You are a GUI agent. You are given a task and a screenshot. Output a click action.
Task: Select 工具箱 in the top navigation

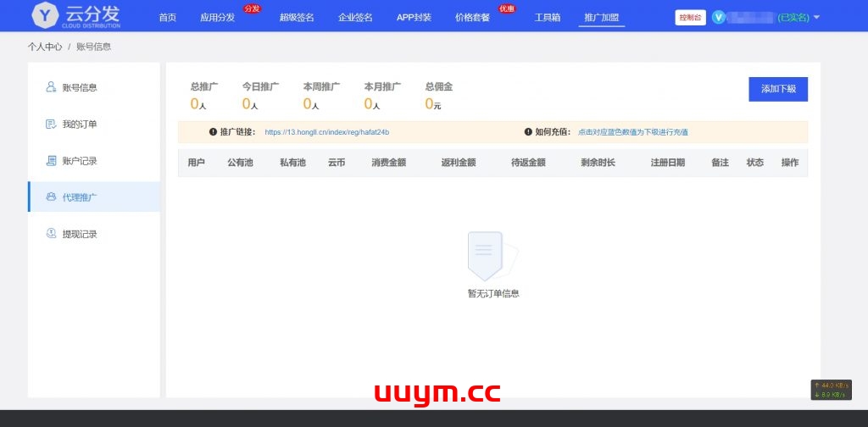click(x=548, y=18)
